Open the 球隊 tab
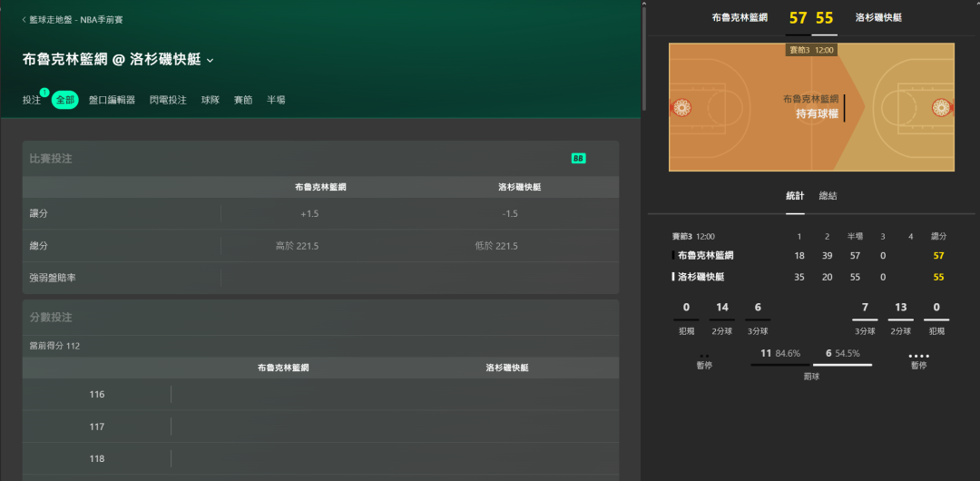The image size is (980, 481). (210, 100)
